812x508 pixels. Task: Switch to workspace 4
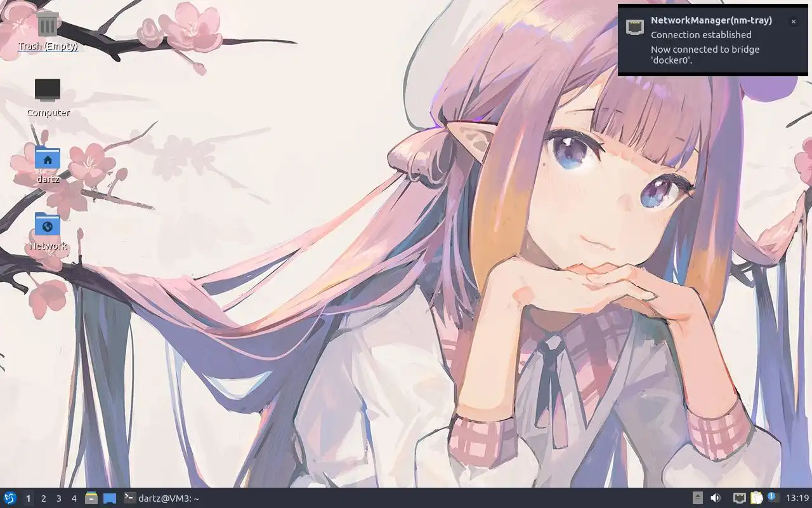coord(74,498)
